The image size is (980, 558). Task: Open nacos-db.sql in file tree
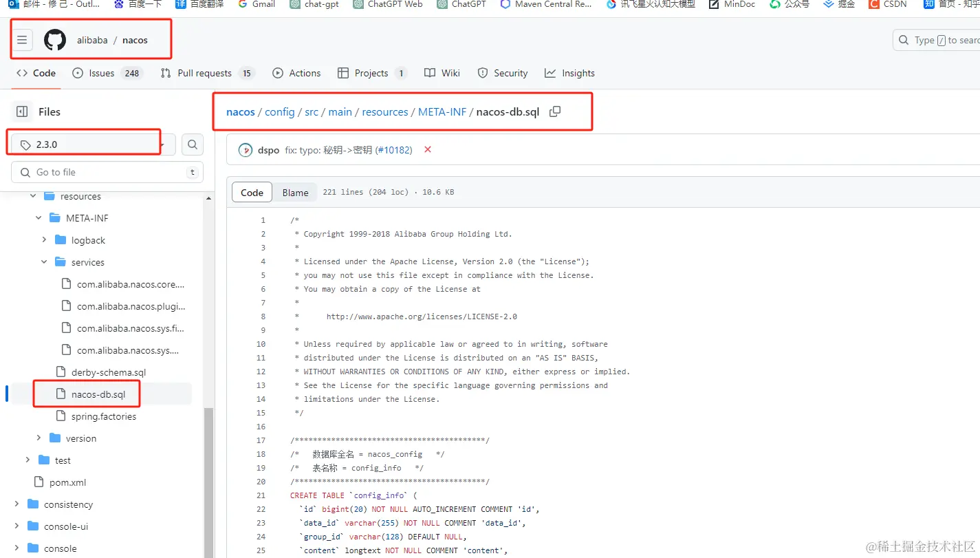[98, 394]
